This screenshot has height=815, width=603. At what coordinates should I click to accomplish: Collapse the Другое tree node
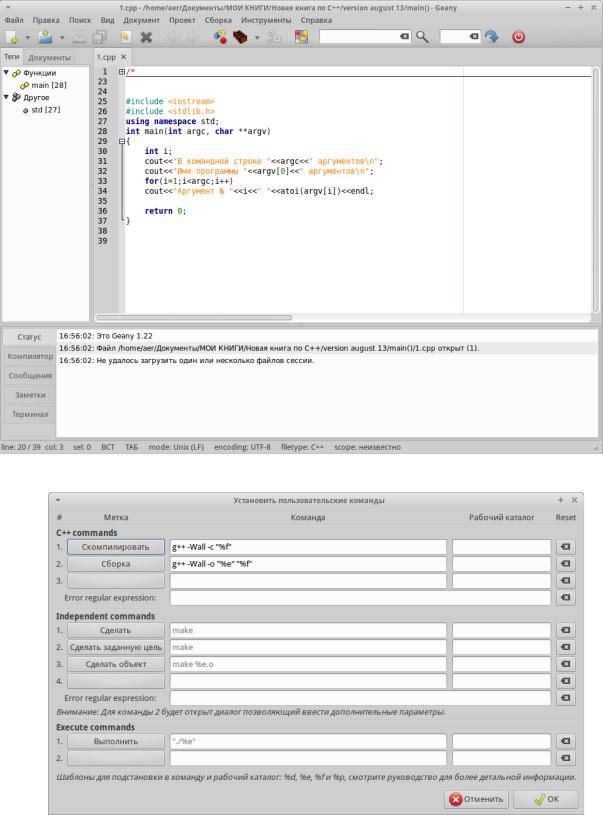pos(6,97)
